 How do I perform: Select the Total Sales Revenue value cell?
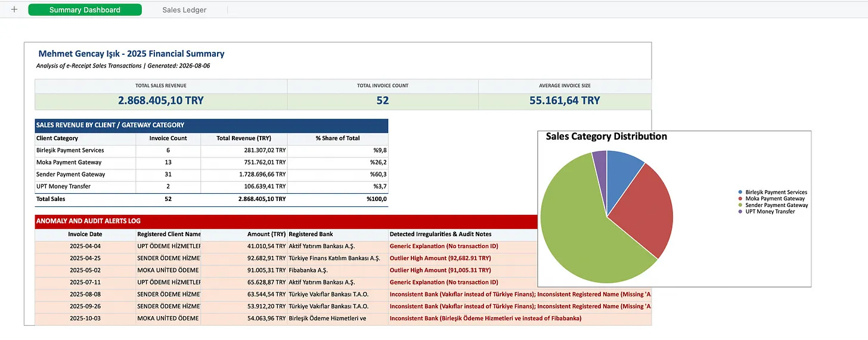[161, 100]
